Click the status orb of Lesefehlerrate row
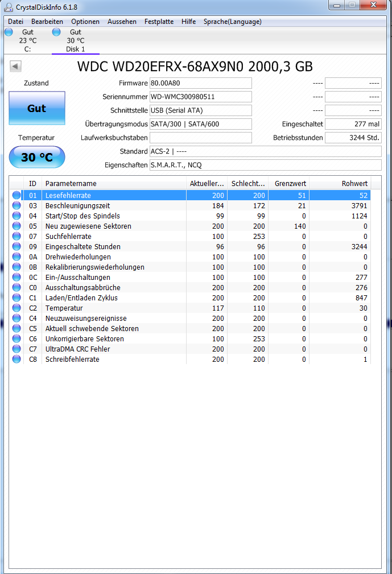This screenshot has width=392, height=574. point(16,195)
